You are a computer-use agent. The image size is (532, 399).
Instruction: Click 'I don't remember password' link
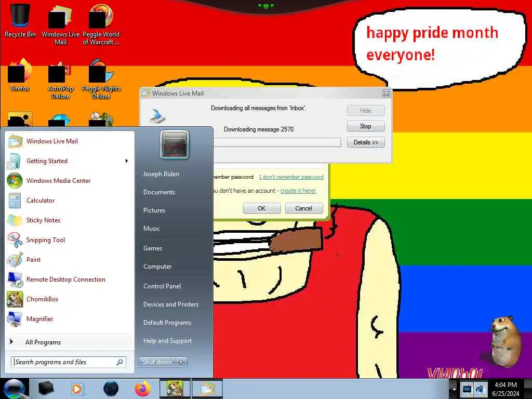[291, 177]
